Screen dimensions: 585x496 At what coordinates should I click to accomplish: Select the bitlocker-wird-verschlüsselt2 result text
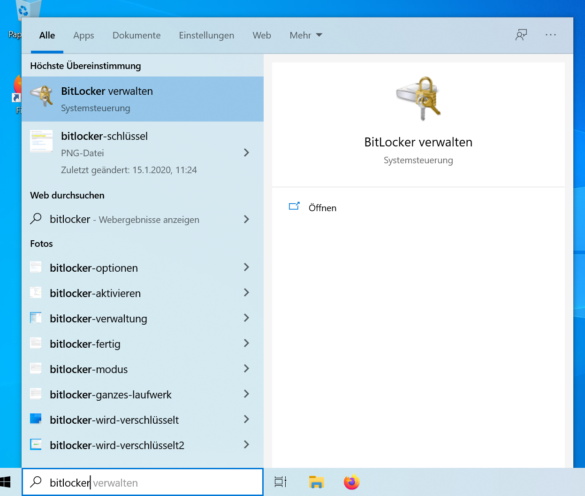(117, 445)
